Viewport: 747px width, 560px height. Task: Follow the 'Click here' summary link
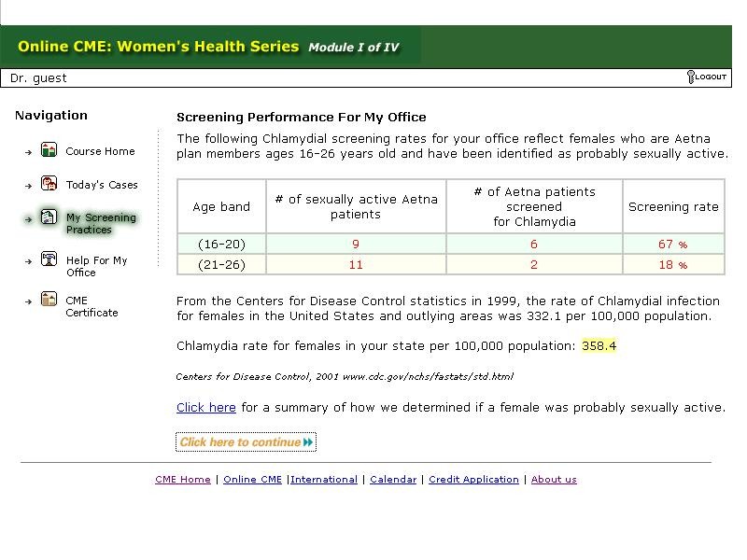[206, 408]
